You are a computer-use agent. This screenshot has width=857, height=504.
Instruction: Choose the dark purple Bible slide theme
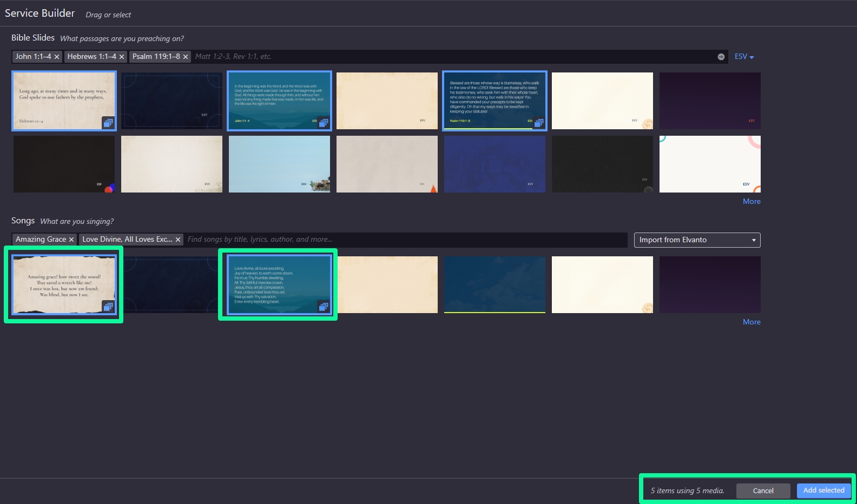(x=710, y=101)
